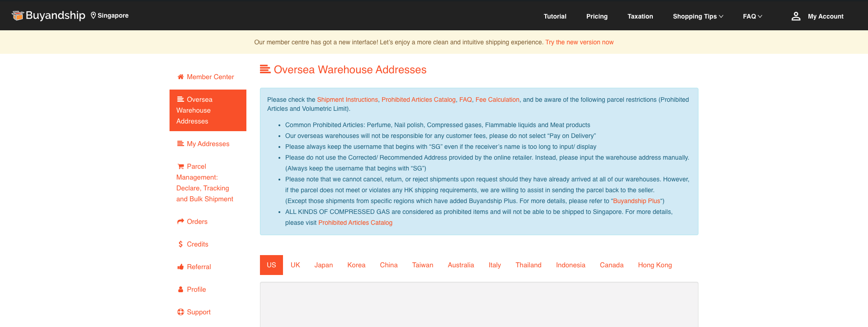
Task: Expand the Shopping Tips dropdown
Action: 698,16
